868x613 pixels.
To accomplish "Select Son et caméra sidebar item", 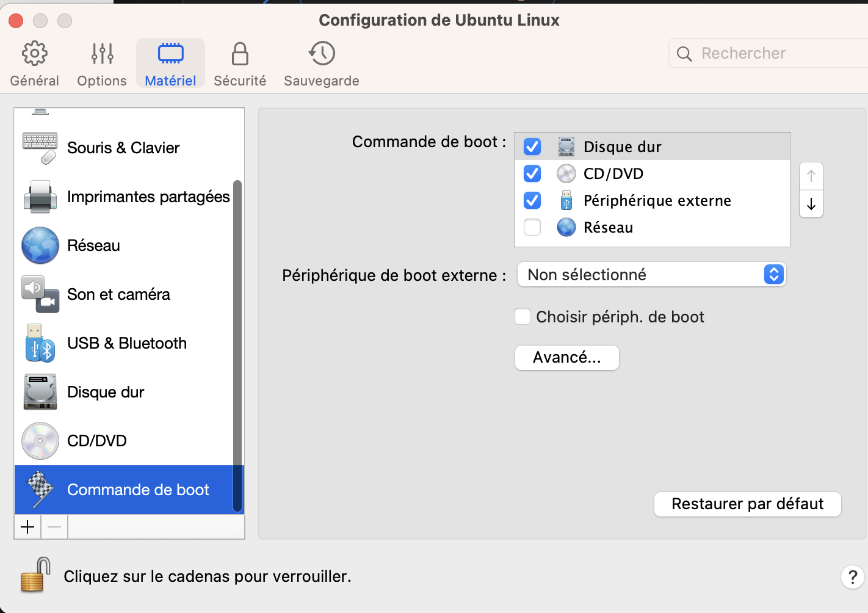I will (x=124, y=294).
